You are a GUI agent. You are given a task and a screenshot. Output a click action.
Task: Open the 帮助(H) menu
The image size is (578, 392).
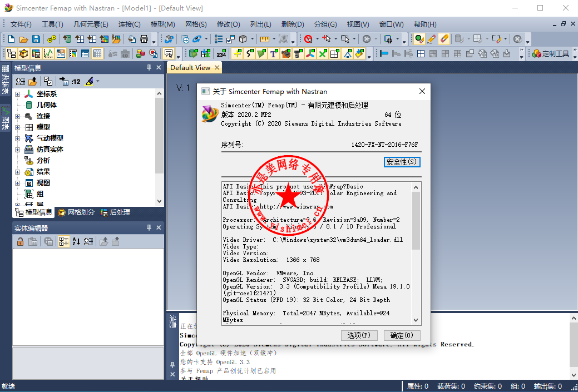point(425,24)
